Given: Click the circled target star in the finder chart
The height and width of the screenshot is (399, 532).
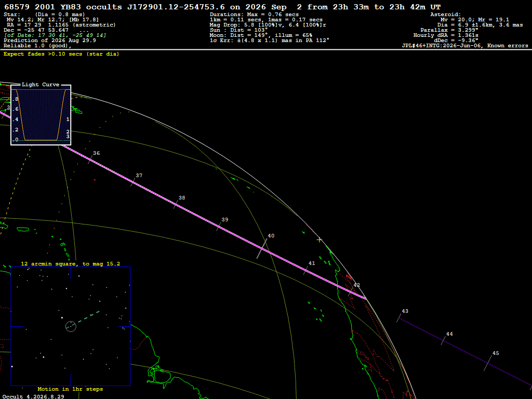Looking at the screenshot, I should point(71,326).
